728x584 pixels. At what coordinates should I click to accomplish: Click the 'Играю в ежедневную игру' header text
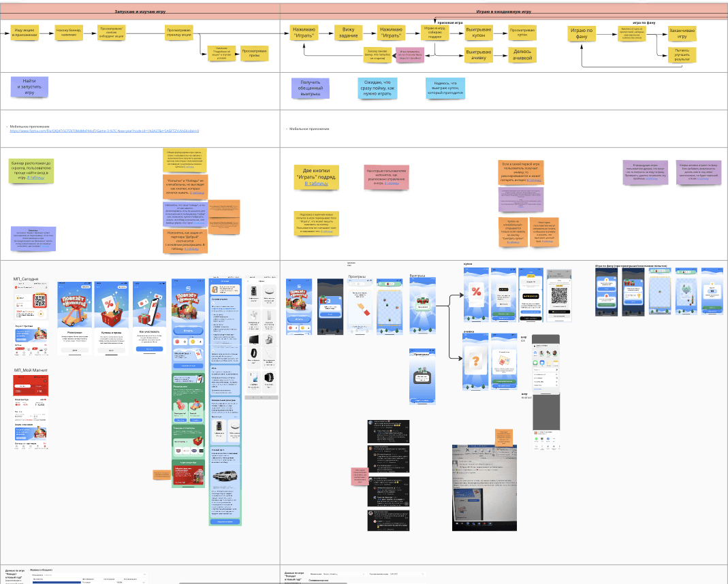click(504, 12)
